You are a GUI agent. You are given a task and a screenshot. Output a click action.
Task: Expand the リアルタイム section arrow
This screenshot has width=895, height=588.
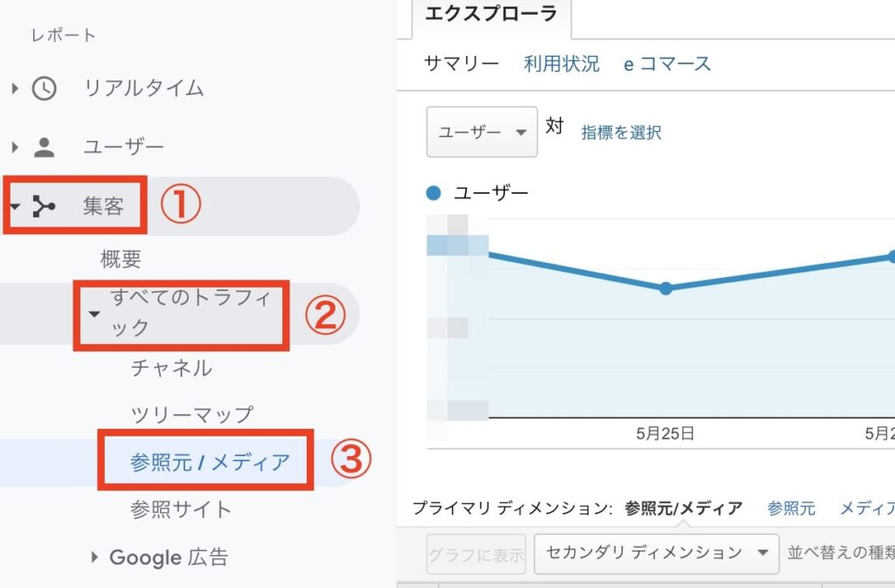pos(15,88)
